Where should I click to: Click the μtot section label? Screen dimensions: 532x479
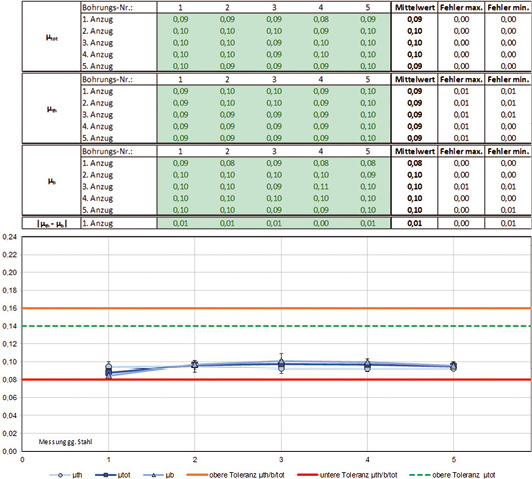pos(52,37)
